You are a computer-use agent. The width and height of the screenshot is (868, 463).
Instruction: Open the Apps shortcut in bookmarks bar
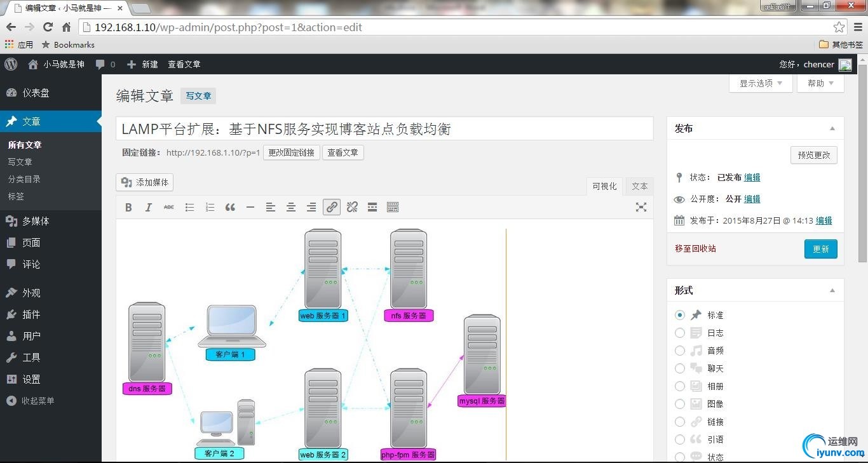click(19, 44)
